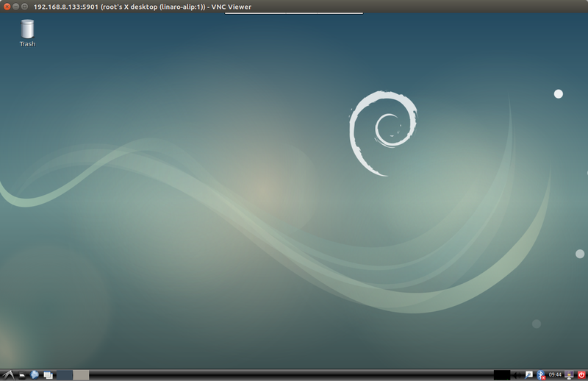This screenshot has width=588, height=381.
Task: Click the black CPU usage monitor
Action: 502,375
